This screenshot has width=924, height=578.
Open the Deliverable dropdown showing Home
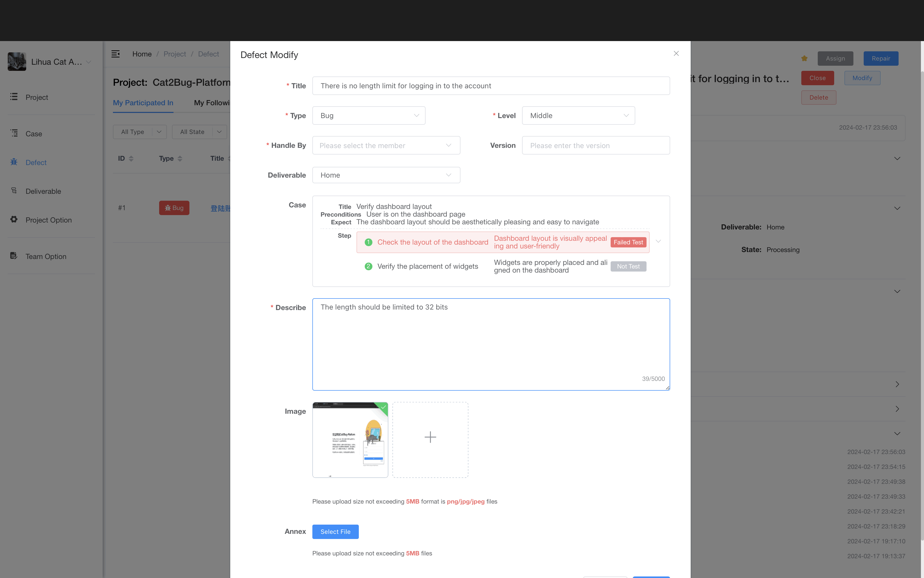(x=386, y=175)
